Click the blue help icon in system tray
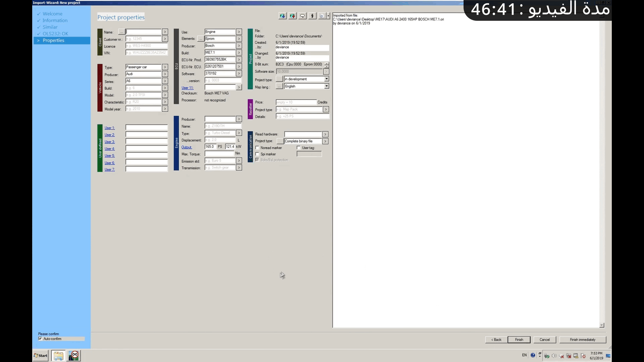The width and height of the screenshot is (644, 362). click(533, 355)
